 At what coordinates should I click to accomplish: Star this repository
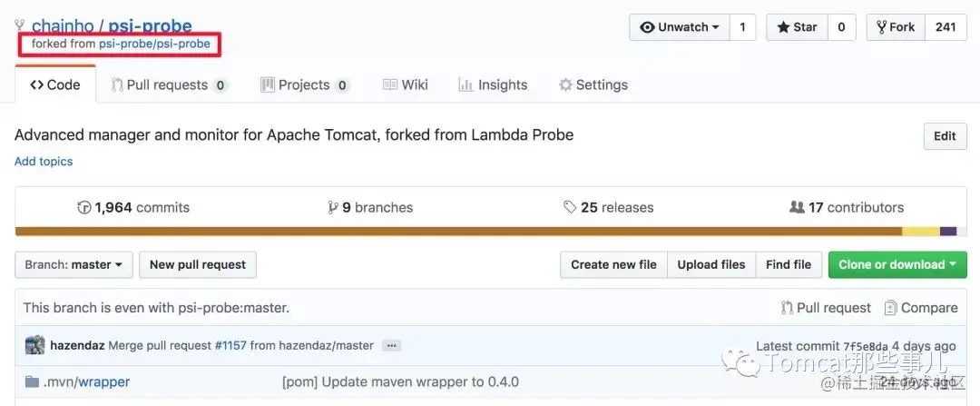point(796,27)
